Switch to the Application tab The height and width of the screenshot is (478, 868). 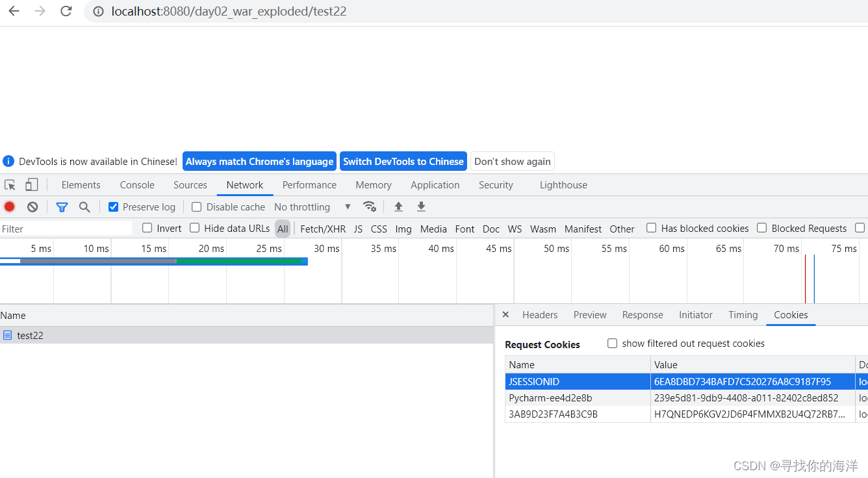(x=435, y=185)
